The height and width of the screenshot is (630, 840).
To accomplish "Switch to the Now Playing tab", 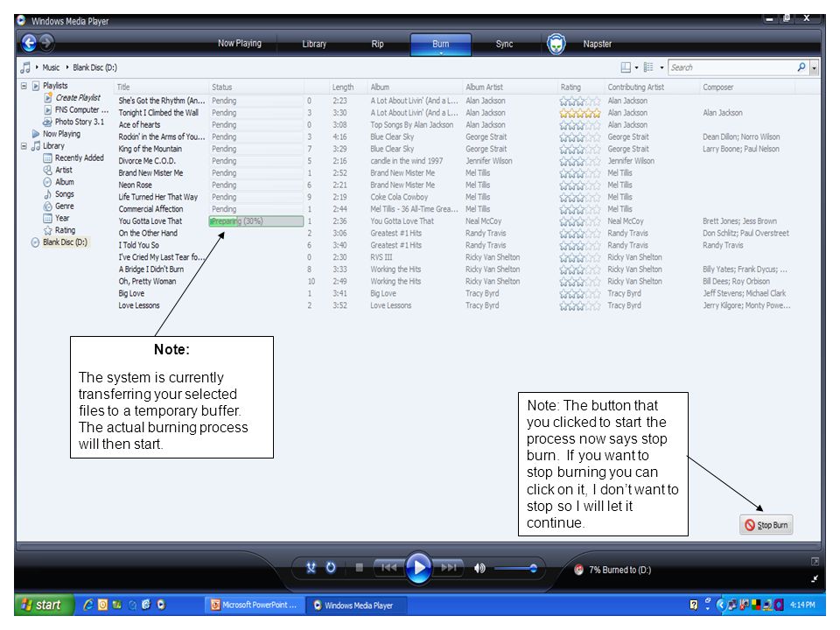I will point(240,44).
